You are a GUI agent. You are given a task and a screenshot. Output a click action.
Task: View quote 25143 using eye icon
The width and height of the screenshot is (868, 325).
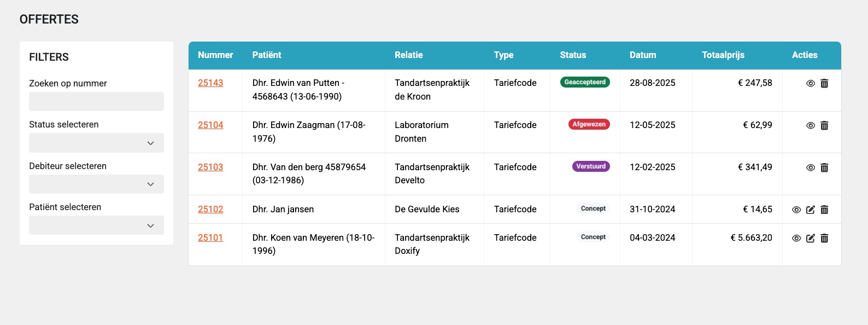point(811,83)
